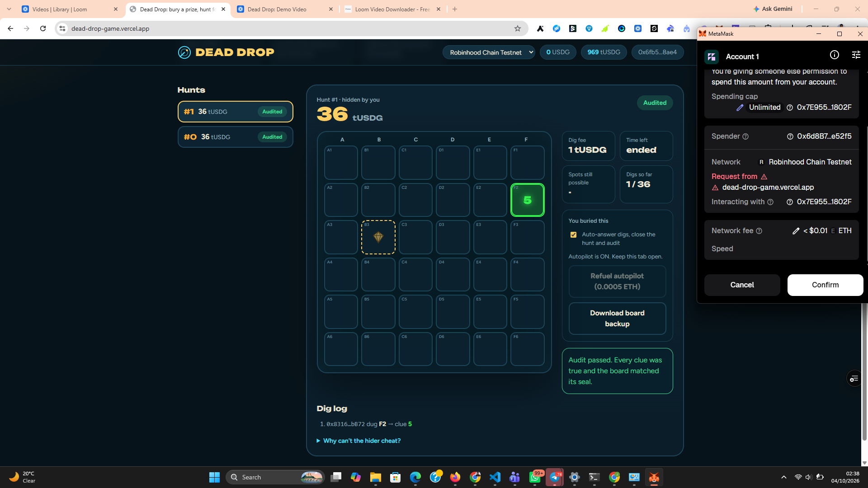
Task: Bookmark this page with star icon
Action: point(518,28)
